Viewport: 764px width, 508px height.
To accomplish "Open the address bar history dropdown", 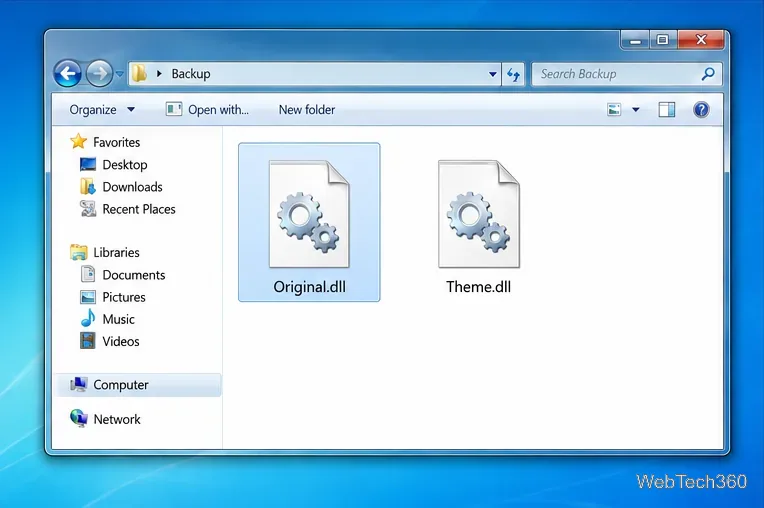I will [493, 74].
